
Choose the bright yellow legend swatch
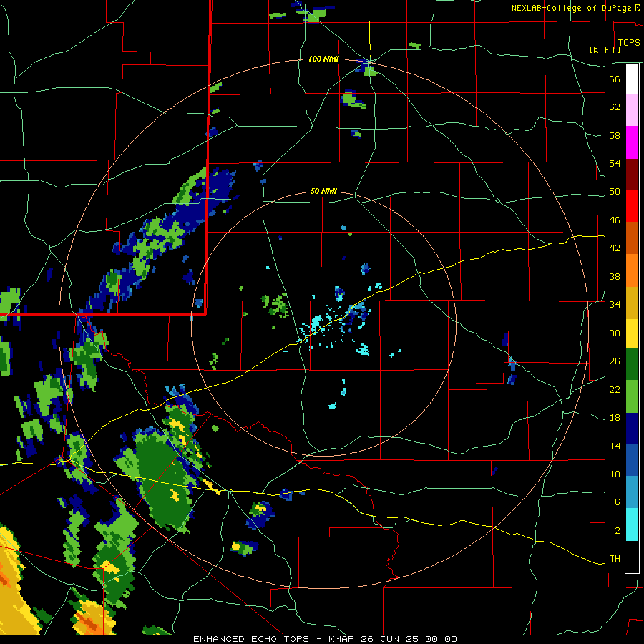coord(632,333)
